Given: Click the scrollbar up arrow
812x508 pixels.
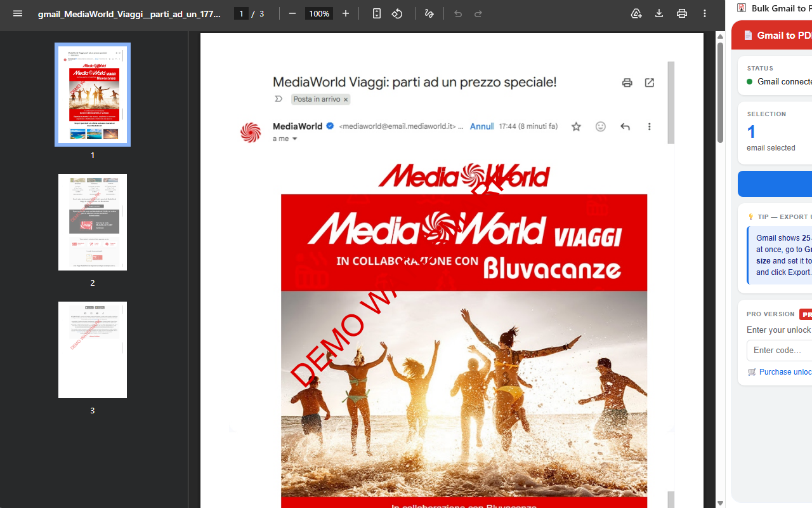Looking at the screenshot, I should 720,36.
